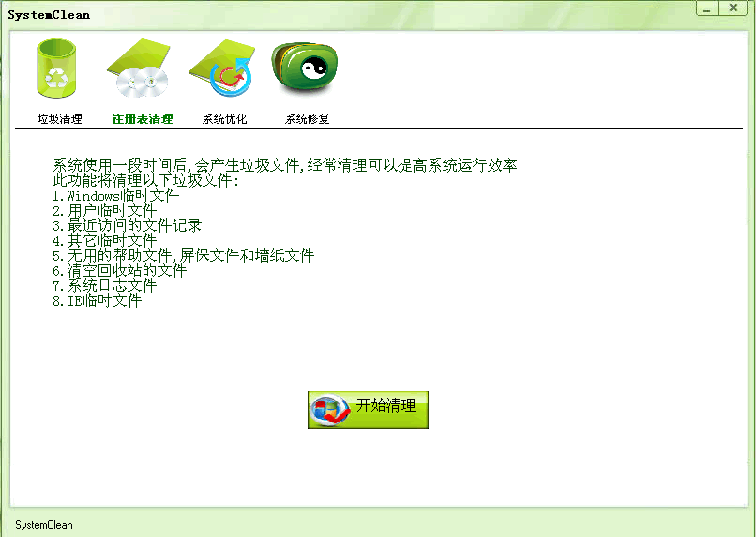The width and height of the screenshot is (756, 537).
Task: Click the description line starting with 系统使用一段时间后
Action: point(285,165)
